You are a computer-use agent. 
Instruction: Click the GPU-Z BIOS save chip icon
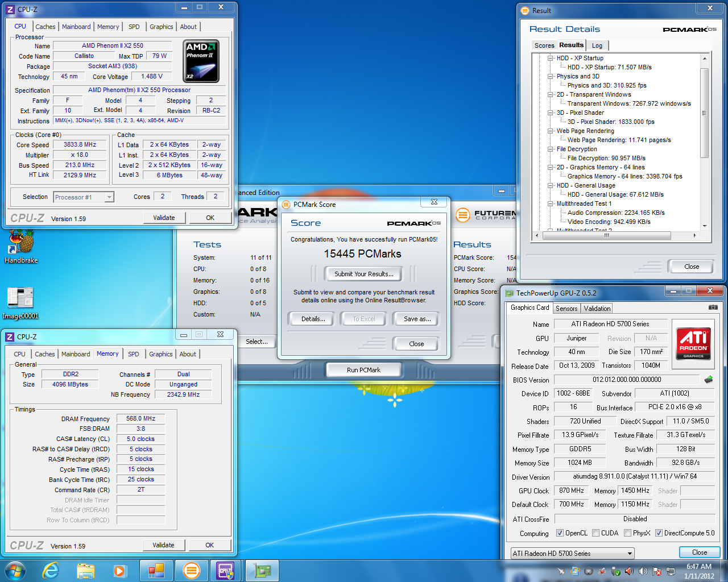709,379
